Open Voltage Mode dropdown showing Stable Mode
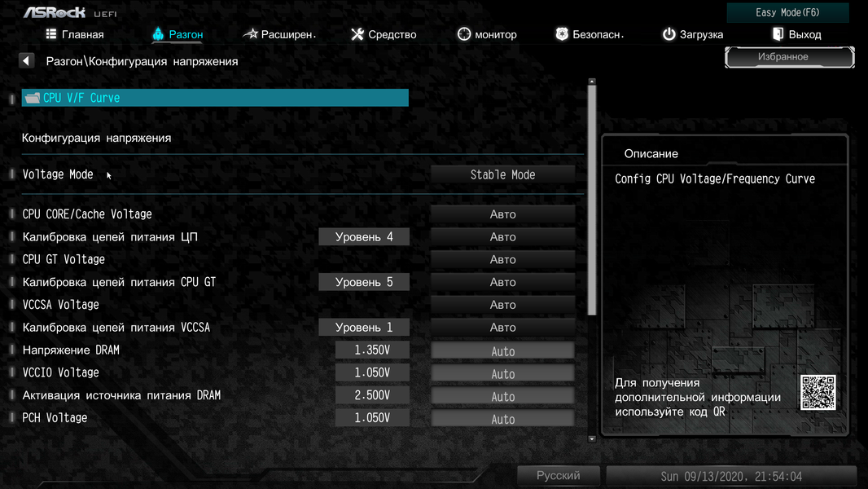Viewport: 868px width, 489px height. point(502,174)
